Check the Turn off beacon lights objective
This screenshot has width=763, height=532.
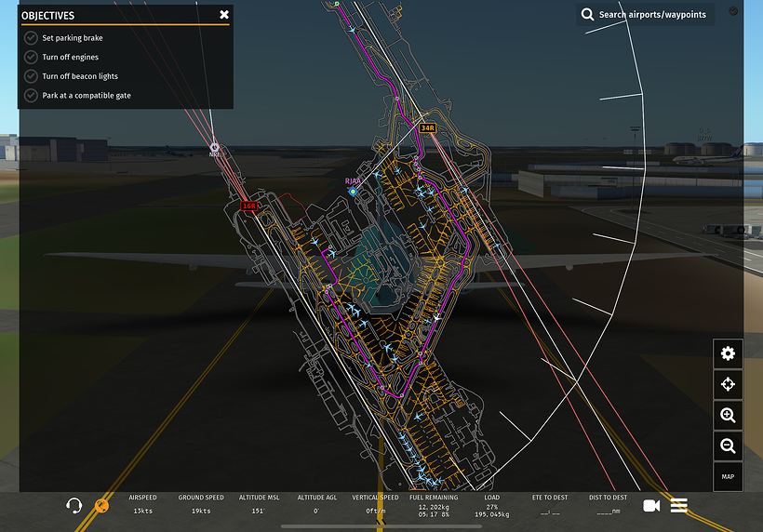coord(31,76)
